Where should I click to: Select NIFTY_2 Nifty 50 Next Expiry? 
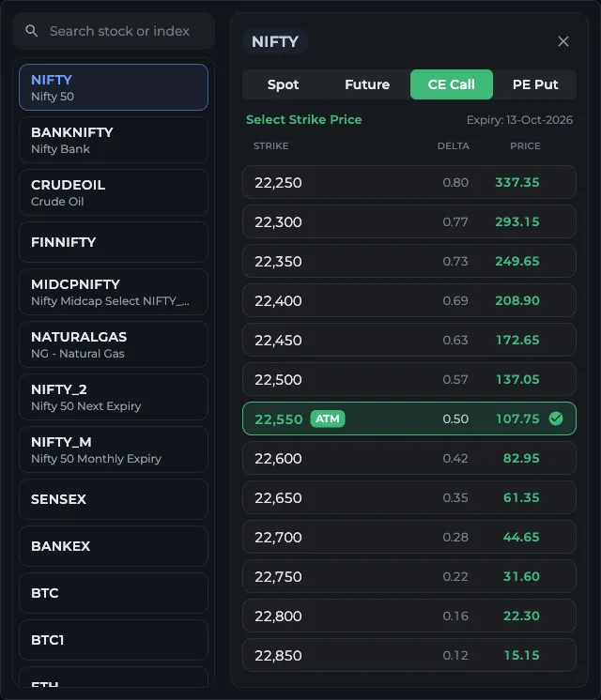click(114, 397)
